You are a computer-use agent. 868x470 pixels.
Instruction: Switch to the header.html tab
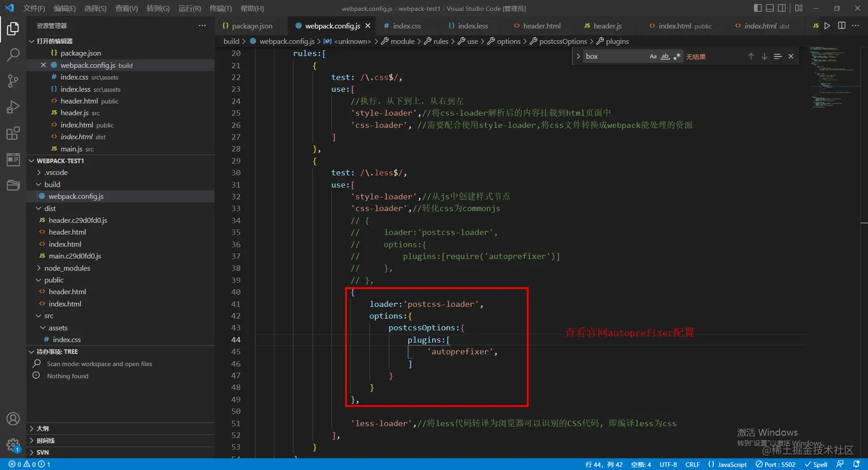pyautogui.click(x=542, y=26)
